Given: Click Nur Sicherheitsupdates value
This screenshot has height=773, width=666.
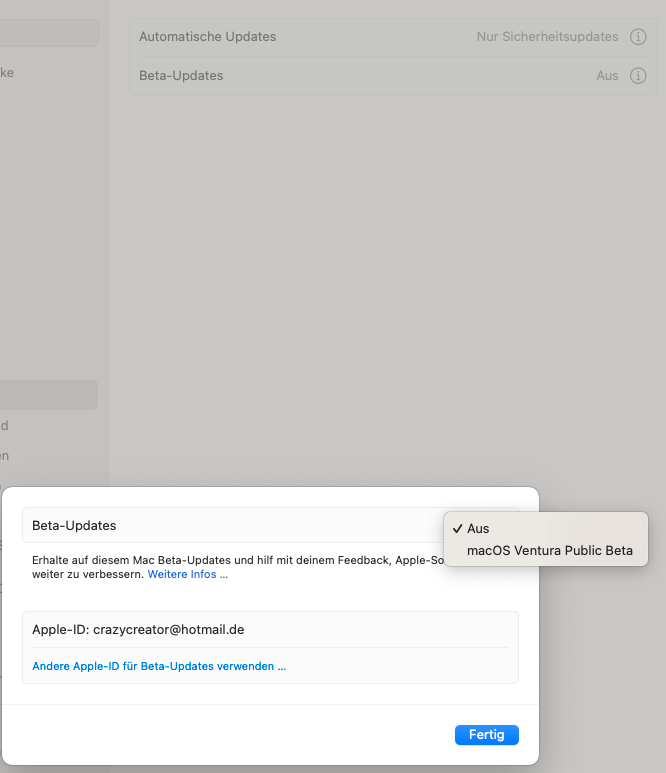Looking at the screenshot, I should click(x=547, y=36).
